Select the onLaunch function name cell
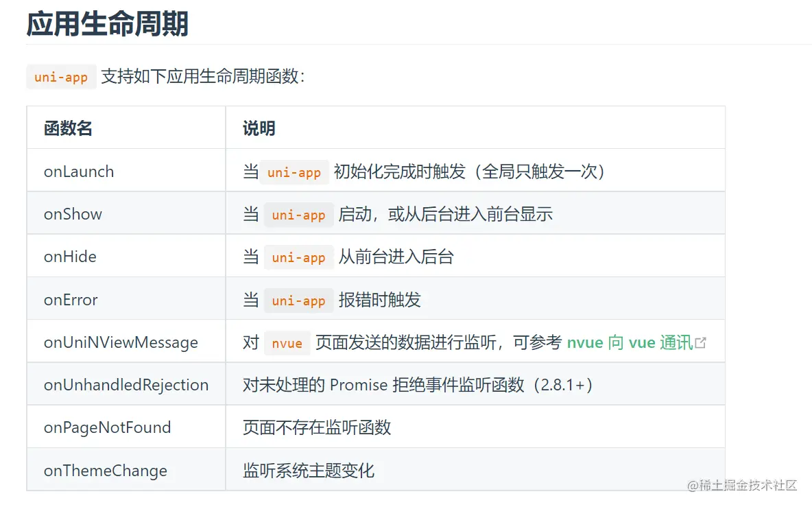Viewport: 812px width, 507px height. point(79,172)
